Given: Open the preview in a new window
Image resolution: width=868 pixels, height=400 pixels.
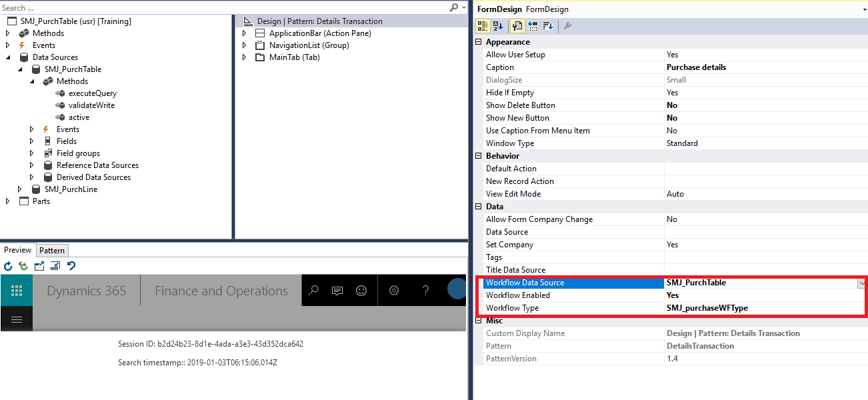Looking at the screenshot, I should click(40, 265).
